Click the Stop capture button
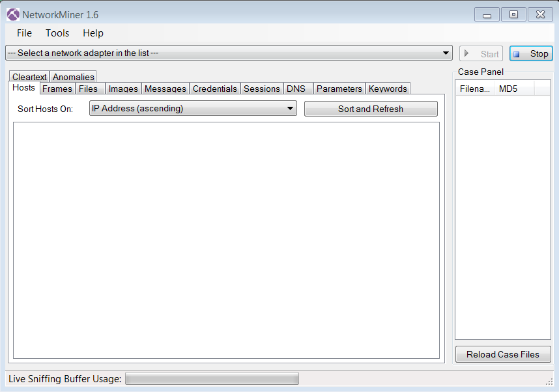559x392 pixels. point(531,54)
